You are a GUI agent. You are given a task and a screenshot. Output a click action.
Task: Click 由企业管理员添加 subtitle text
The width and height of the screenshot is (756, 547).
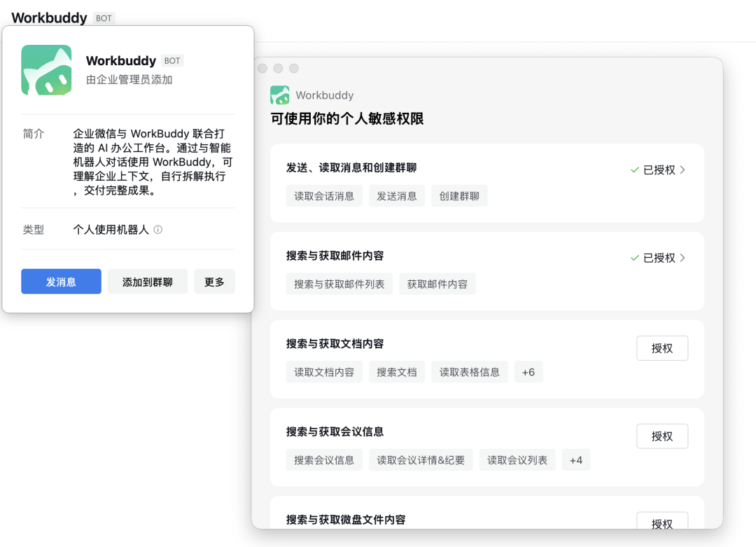[129, 80]
